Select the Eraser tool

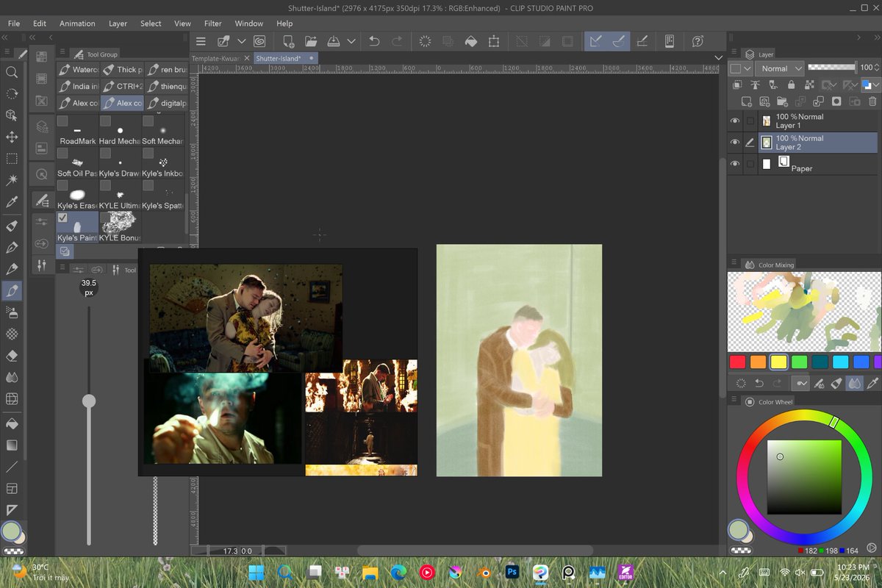tap(12, 356)
